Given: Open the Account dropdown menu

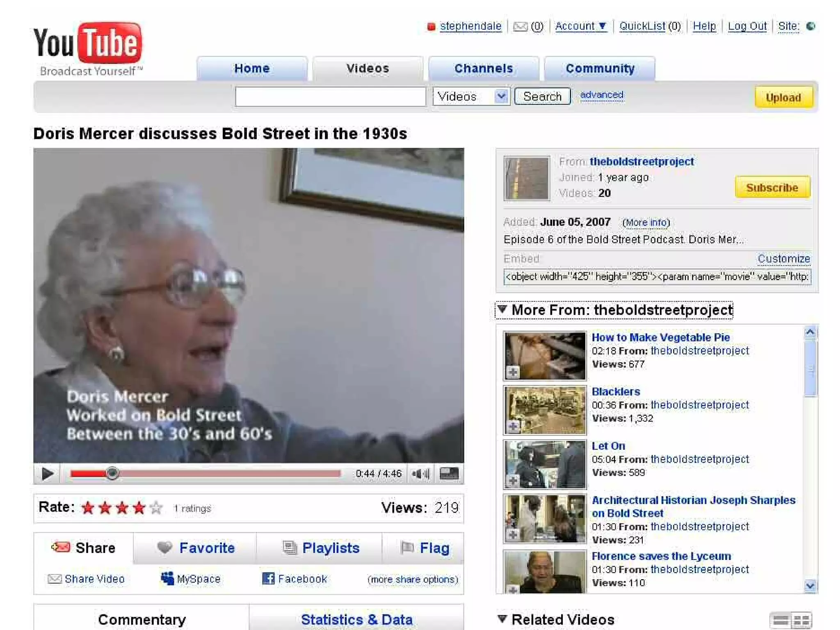Looking at the screenshot, I should coord(580,26).
